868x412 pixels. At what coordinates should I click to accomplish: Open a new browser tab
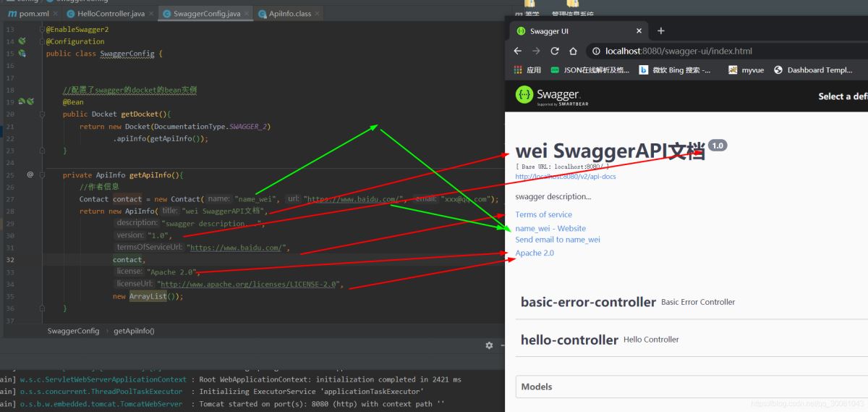(x=660, y=31)
